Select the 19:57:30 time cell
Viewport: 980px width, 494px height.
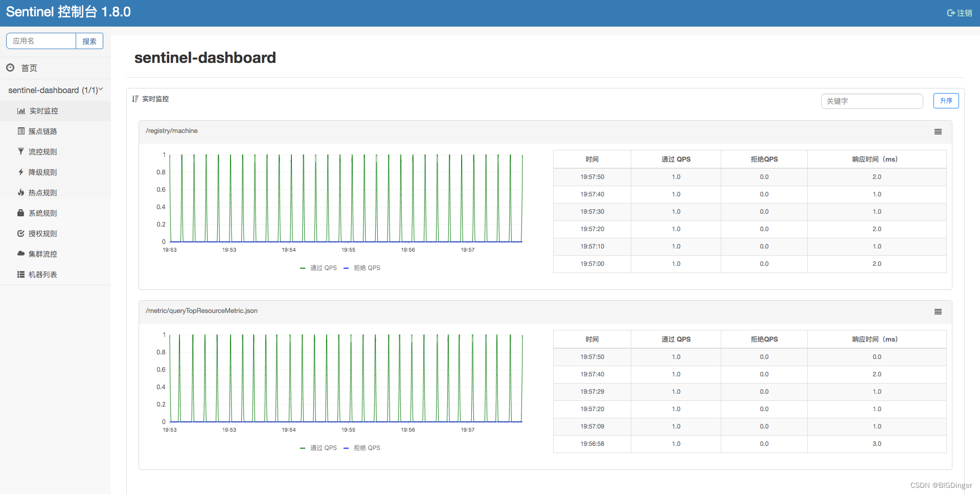coord(592,212)
